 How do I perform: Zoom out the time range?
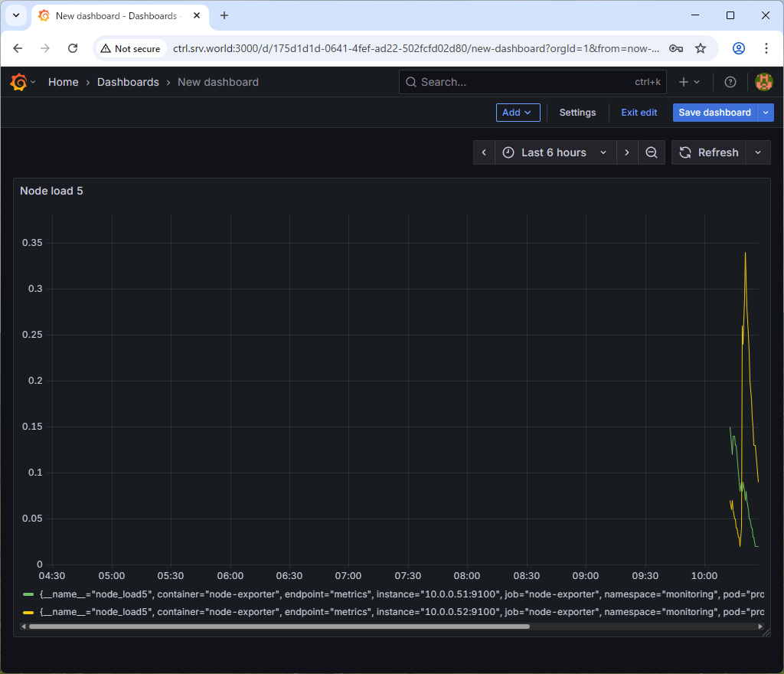pos(652,152)
